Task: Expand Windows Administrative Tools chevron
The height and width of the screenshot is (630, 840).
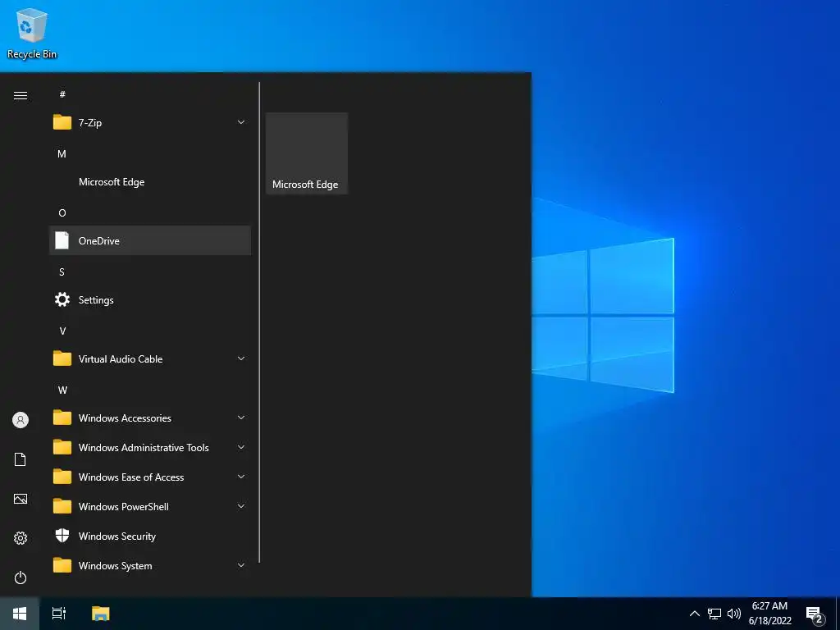Action: click(x=241, y=447)
